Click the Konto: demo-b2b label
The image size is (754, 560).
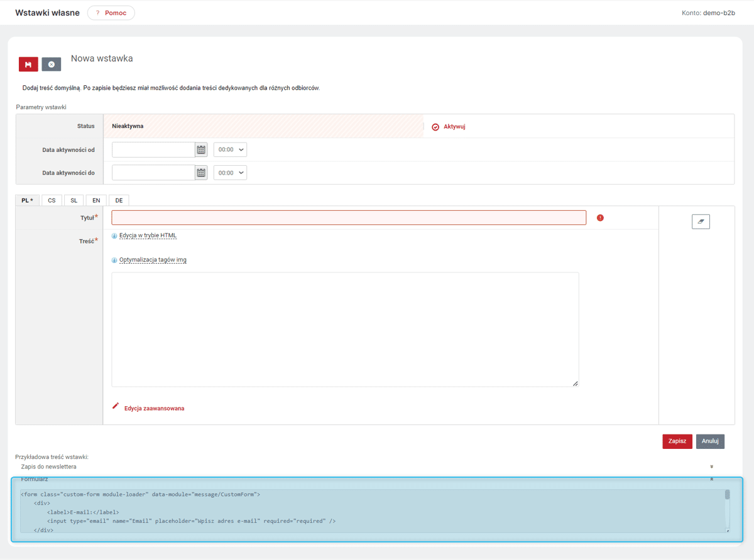pyautogui.click(x=708, y=13)
